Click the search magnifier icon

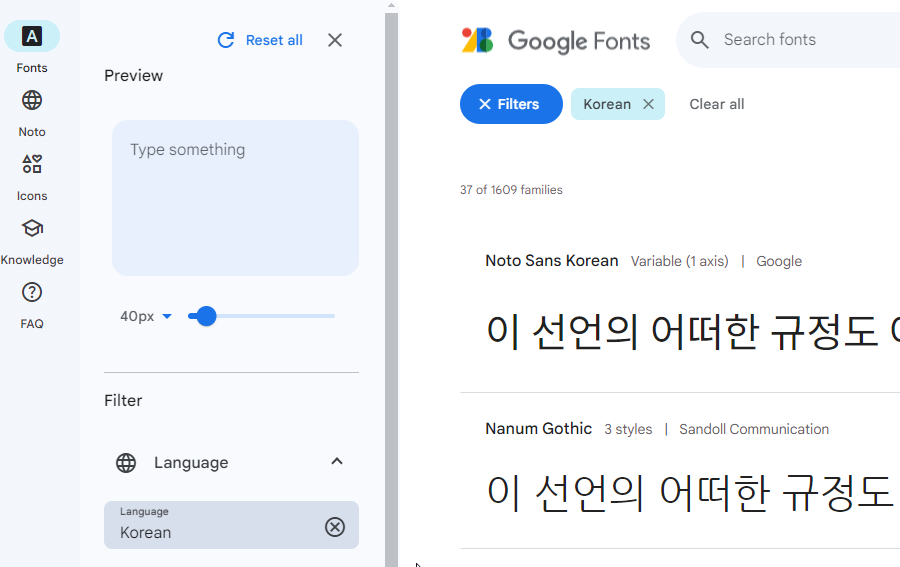699,40
